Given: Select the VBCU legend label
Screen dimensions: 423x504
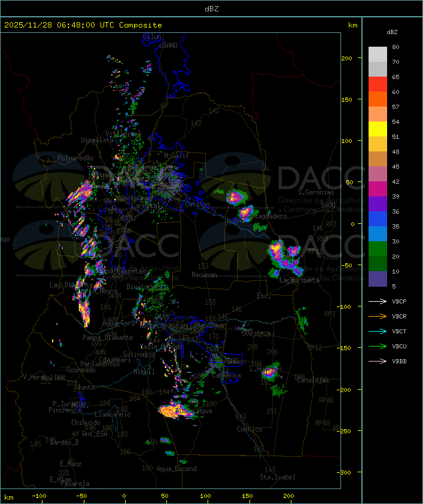Looking at the screenshot, I should click(399, 346).
